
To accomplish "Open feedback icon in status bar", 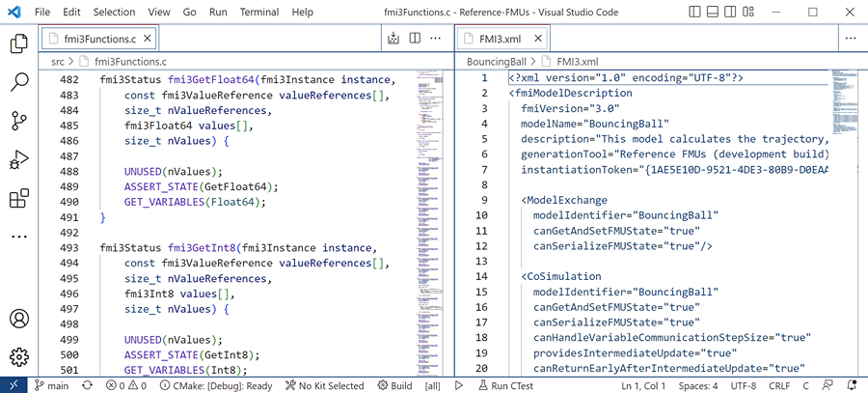I will click(828, 386).
